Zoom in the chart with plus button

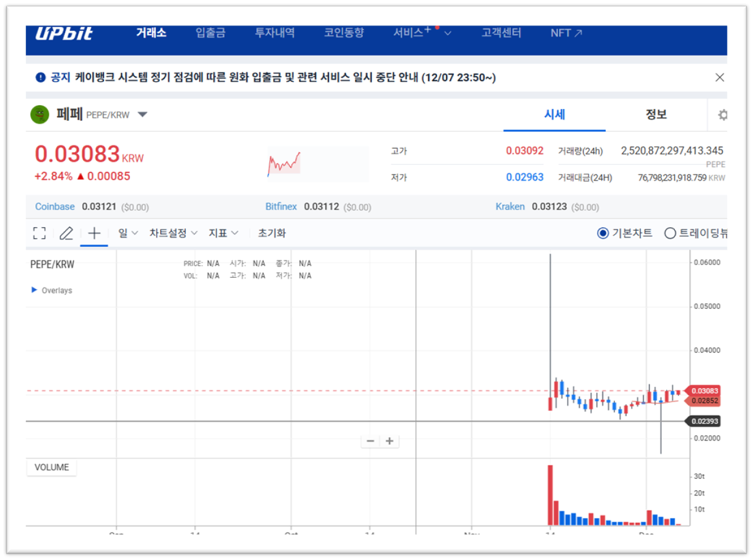click(x=390, y=441)
